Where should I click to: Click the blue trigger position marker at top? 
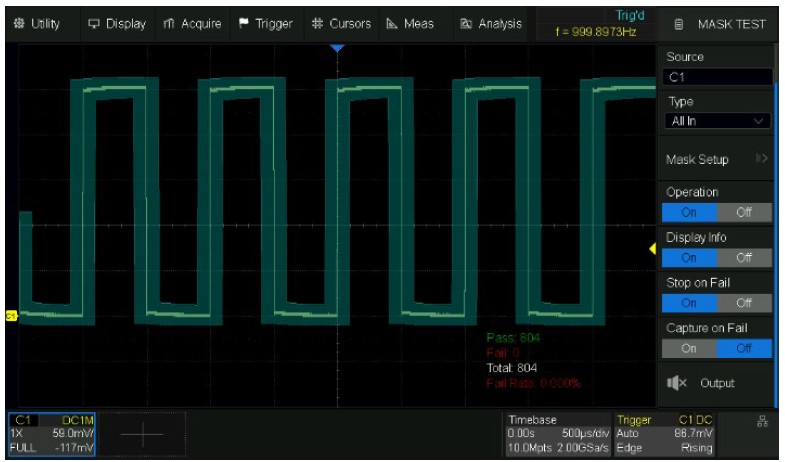(337, 48)
